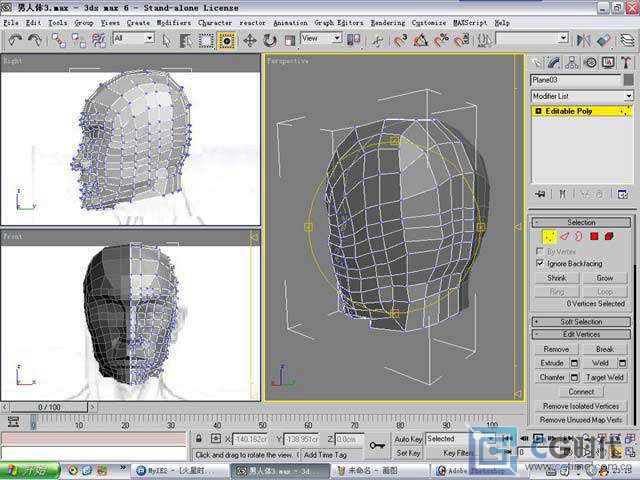Click Edit Named Selection Sets icon

[484, 40]
